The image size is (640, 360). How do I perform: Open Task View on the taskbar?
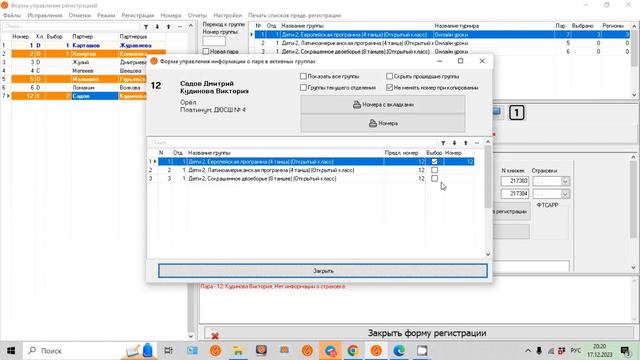pyautogui.click(x=168, y=351)
